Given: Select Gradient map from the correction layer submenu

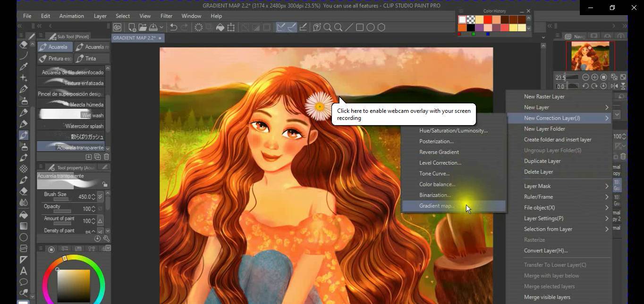Looking at the screenshot, I should tap(436, 206).
